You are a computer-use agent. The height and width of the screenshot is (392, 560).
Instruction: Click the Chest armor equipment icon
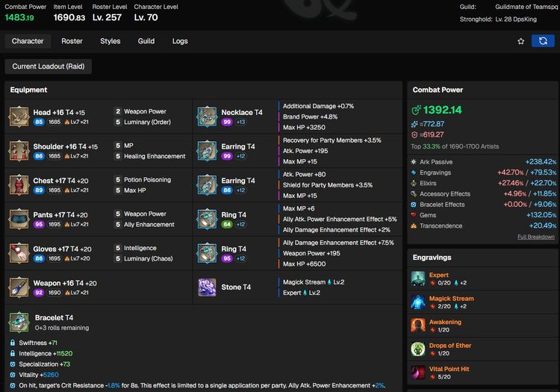19,186
